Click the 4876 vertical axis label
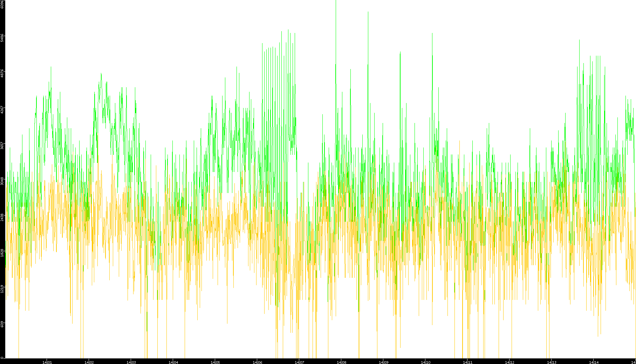This screenshot has width=636, height=364. [x=2, y=74]
